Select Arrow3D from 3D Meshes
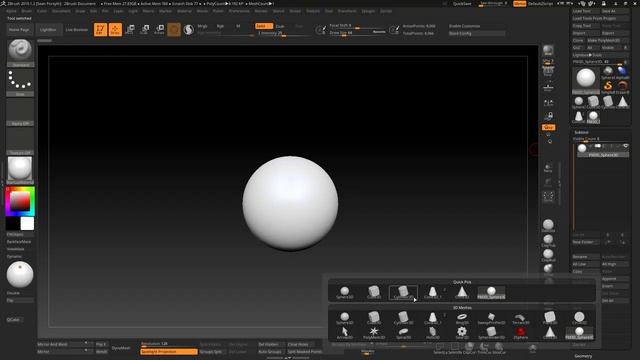 [x=344, y=333]
